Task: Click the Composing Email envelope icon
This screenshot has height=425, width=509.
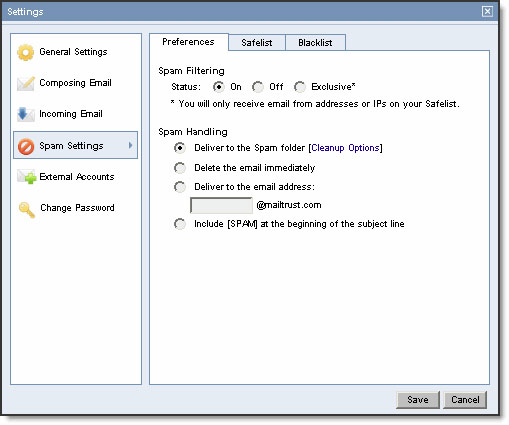Action: (x=26, y=83)
